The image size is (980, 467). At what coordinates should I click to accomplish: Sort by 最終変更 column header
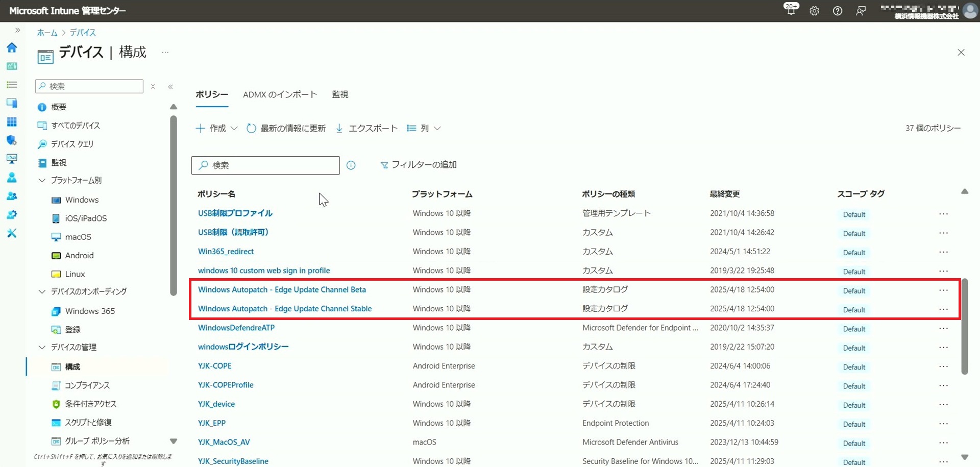click(725, 194)
